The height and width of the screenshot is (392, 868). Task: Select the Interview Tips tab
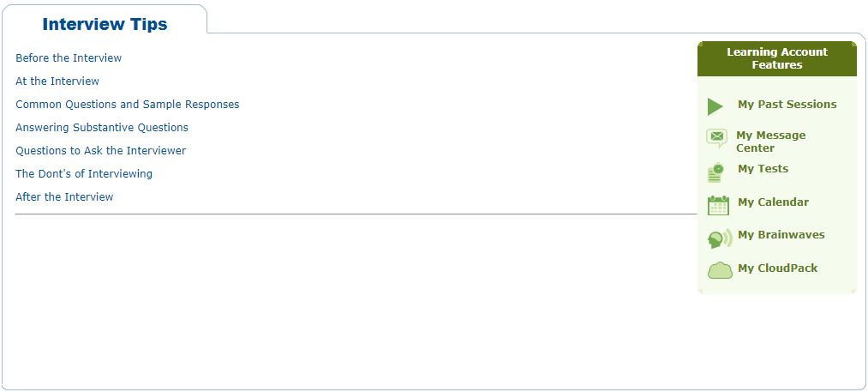(x=105, y=24)
